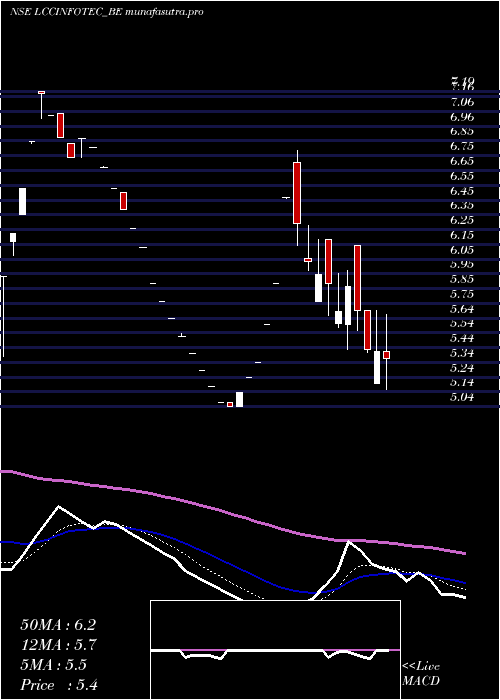The width and height of the screenshot is (500, 700).
Task: Pick the 5.44 axis value
Action: pyautogui.click(x=462, y=338)
